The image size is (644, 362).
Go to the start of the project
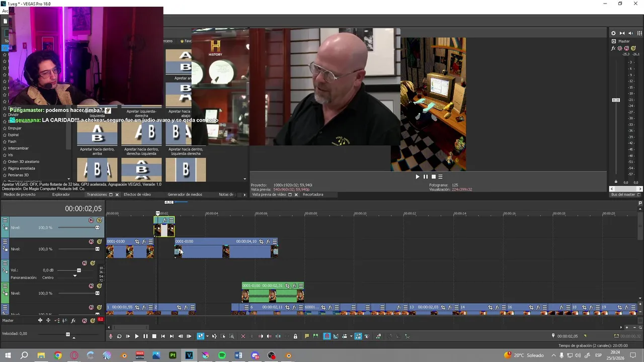pos(163,336)
